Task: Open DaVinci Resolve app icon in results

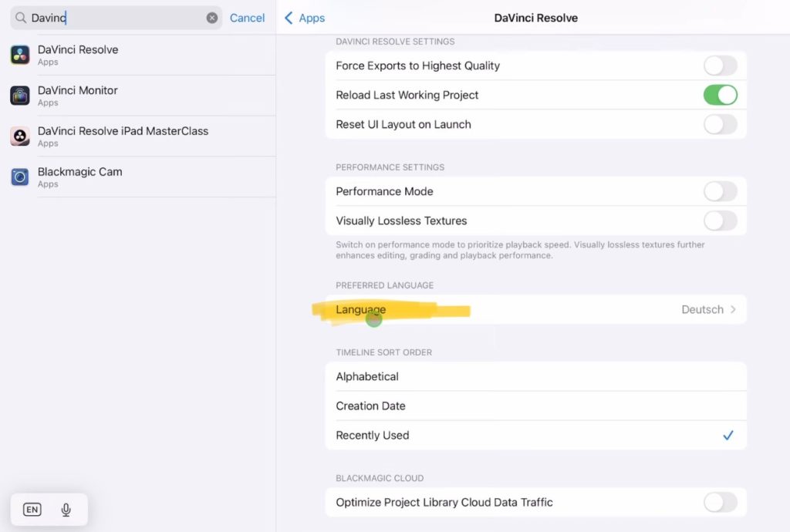Action: (20, 55)
